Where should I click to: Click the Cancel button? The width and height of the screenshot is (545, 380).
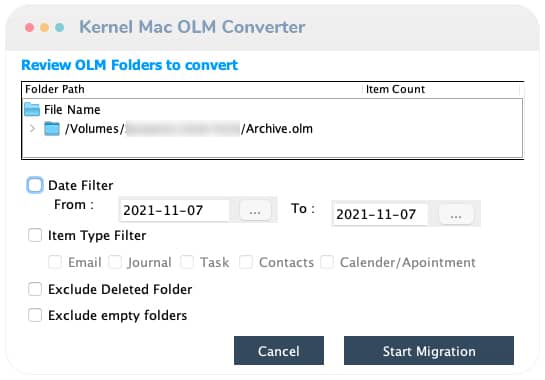[x=279, y=350]
